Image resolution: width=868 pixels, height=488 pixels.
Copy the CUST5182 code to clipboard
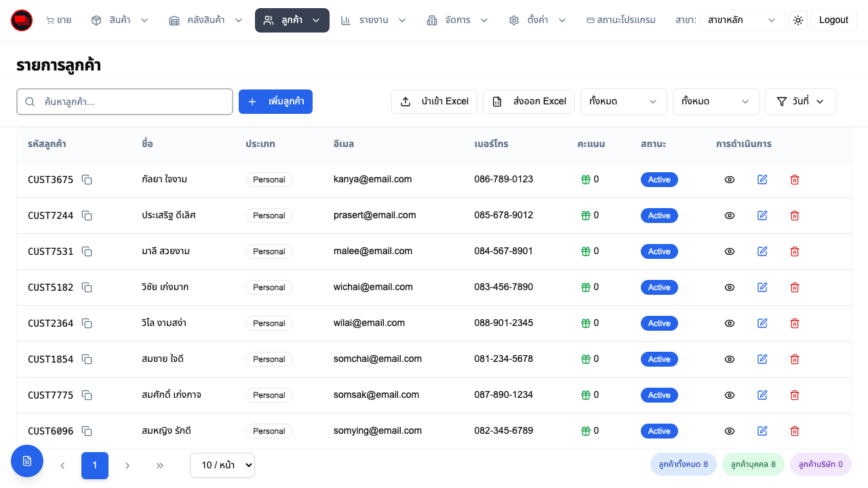[x=87, y=287]
